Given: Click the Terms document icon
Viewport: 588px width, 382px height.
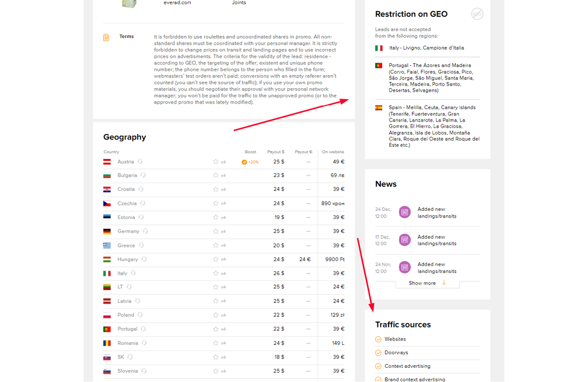Looking at the screenshot, I should point(106,38).
